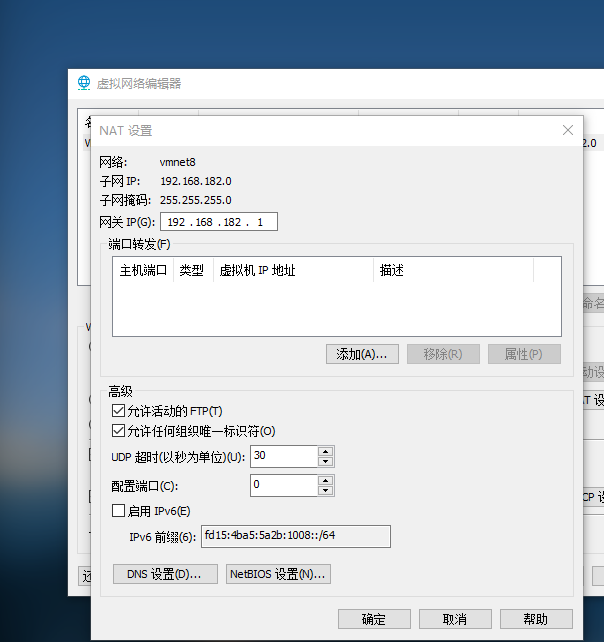Click the 描述 column header
The image size is (604, 642).
(x=453, y=270)
